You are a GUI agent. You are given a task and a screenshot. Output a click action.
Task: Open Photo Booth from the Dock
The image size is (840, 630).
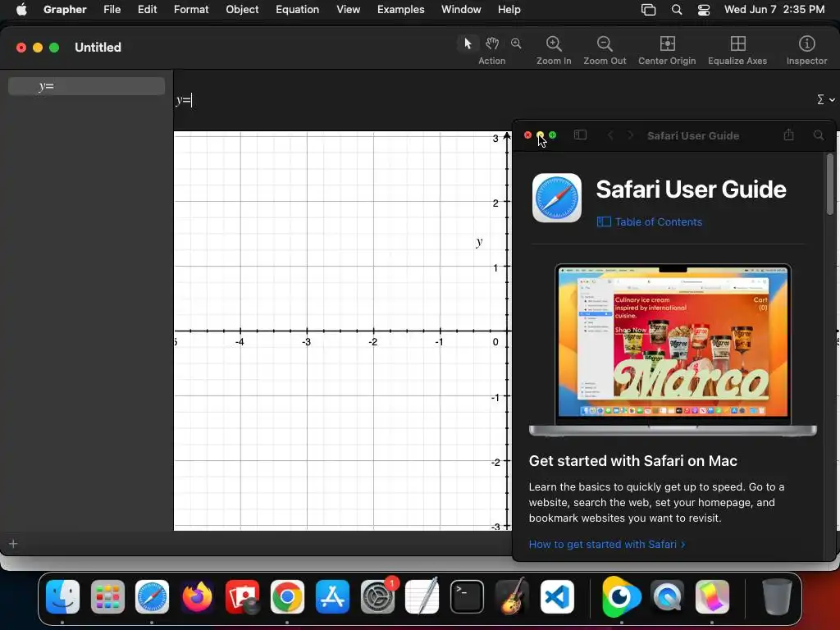tap(242, 597)
